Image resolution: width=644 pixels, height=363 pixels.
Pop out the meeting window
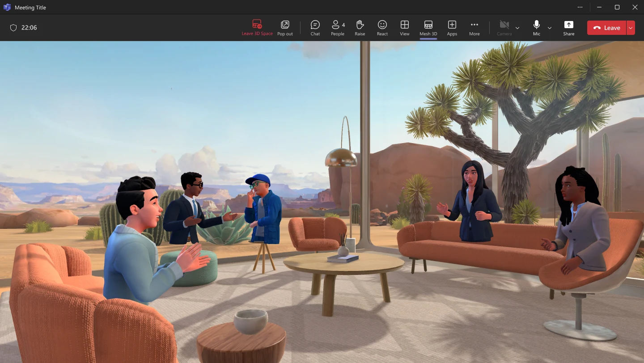coord(285,28)
